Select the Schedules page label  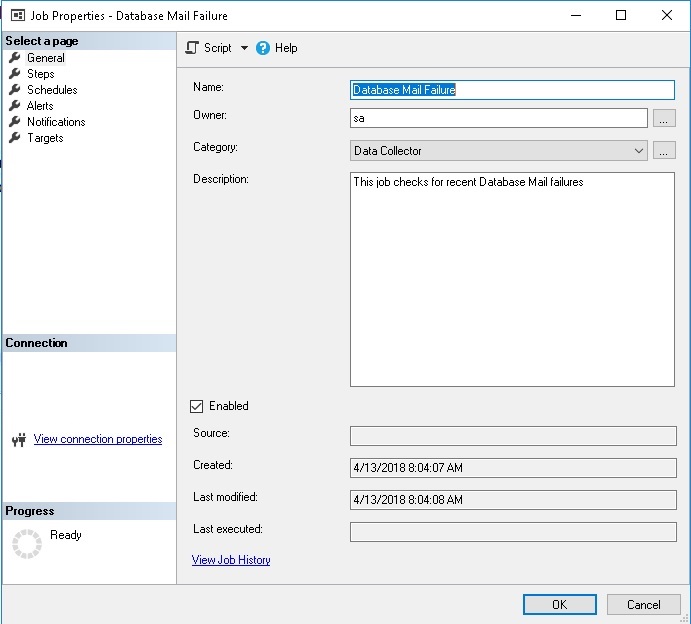(x=52, y=90)
